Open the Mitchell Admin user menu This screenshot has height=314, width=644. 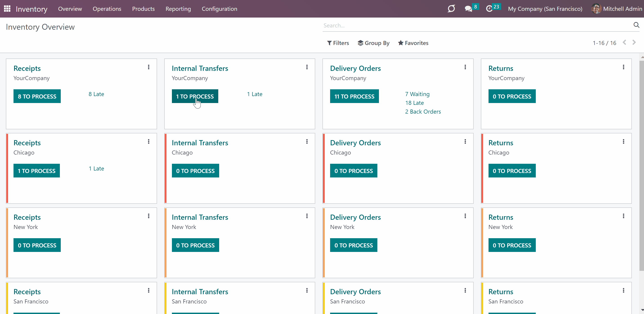click(x=617, y=9)
